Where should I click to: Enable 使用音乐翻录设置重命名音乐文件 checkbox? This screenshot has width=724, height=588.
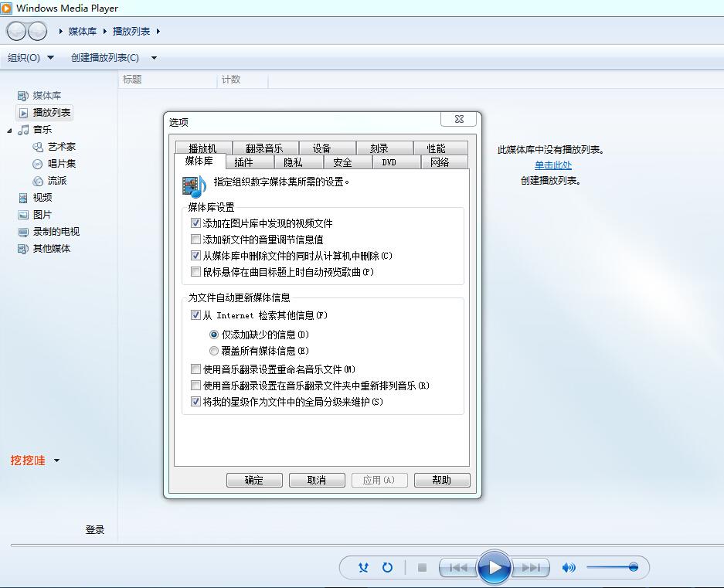click(x=195, y=369)
